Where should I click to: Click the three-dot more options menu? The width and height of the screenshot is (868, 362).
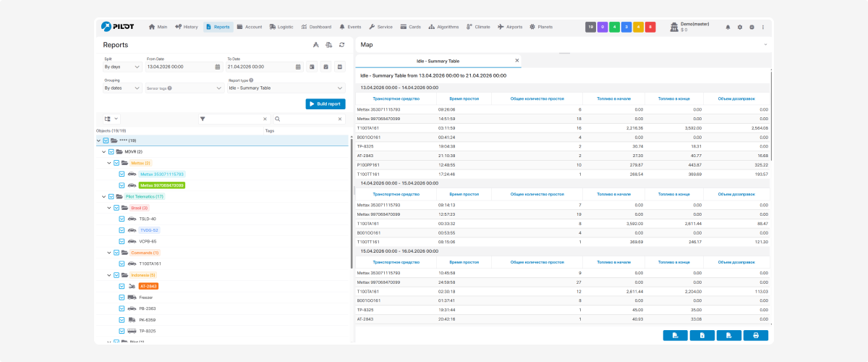[x=762, y=28]
